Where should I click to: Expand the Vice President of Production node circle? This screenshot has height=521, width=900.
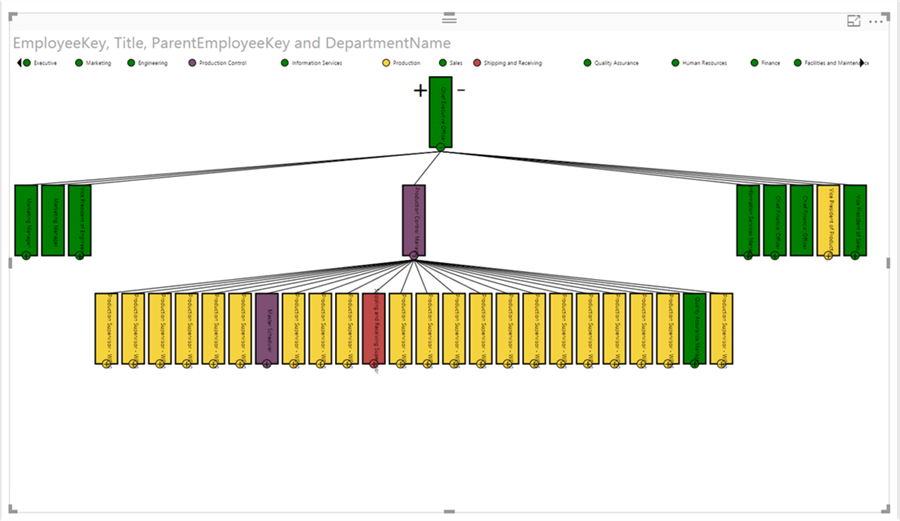[828, 256]
